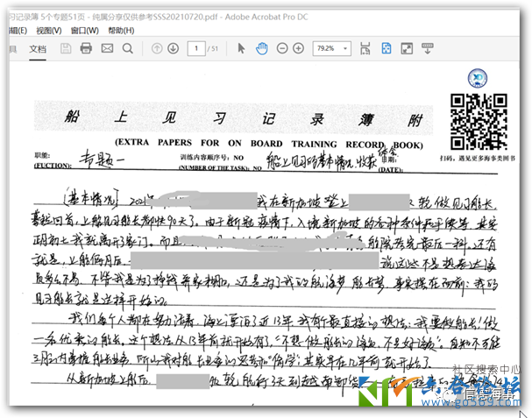This screenshot has height=418, width=532.
Task: Click the Save file floppy icon
Action: pos(66,48)
